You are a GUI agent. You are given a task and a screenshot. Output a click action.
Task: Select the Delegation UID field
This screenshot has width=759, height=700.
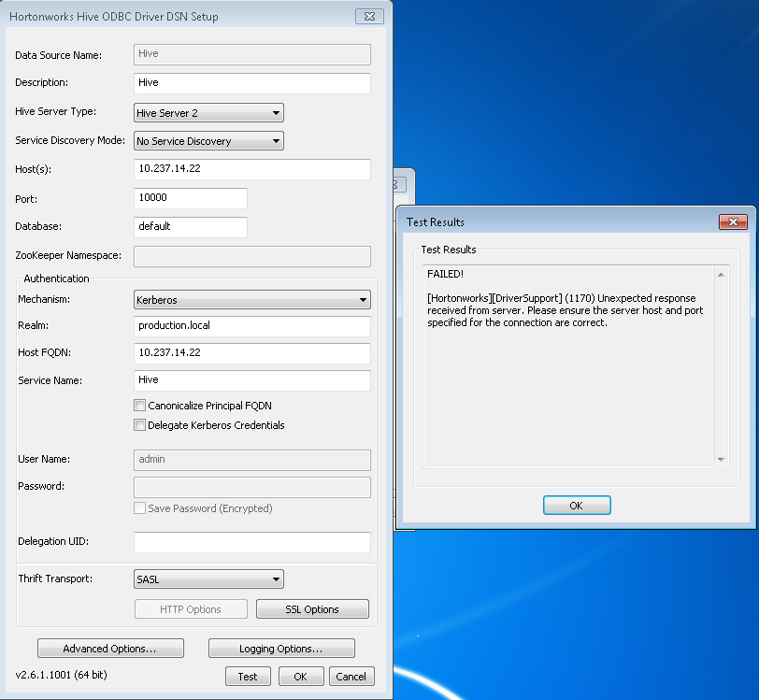pos(252,542)
